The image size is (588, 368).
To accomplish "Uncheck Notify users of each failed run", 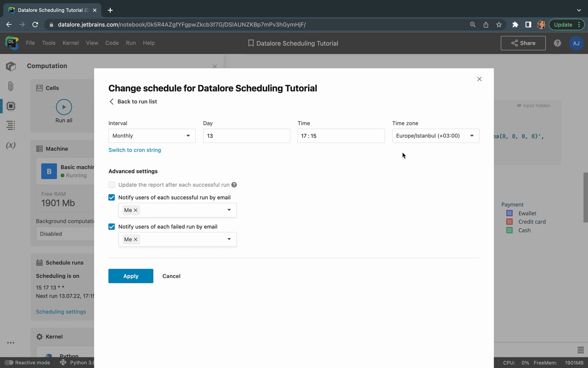I will [111, 227].
